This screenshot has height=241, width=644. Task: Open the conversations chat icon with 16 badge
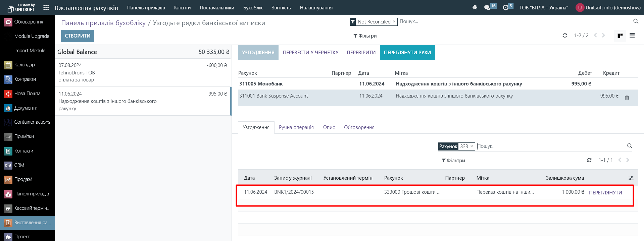click(487, 7)
